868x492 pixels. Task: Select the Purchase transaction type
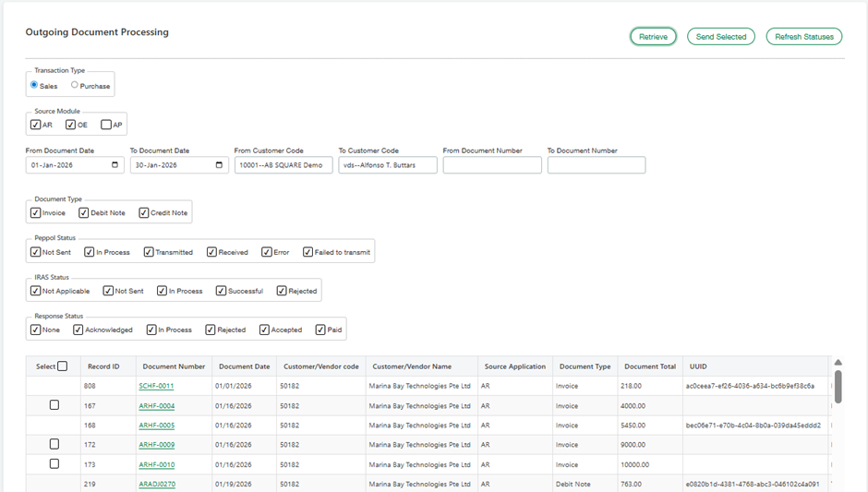point(75,85)
